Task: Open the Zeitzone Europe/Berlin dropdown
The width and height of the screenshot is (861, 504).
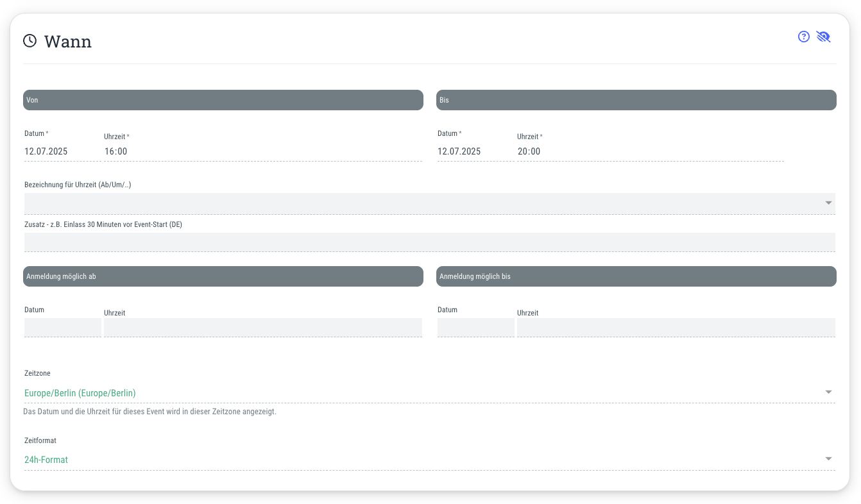Action: point(430,392)
